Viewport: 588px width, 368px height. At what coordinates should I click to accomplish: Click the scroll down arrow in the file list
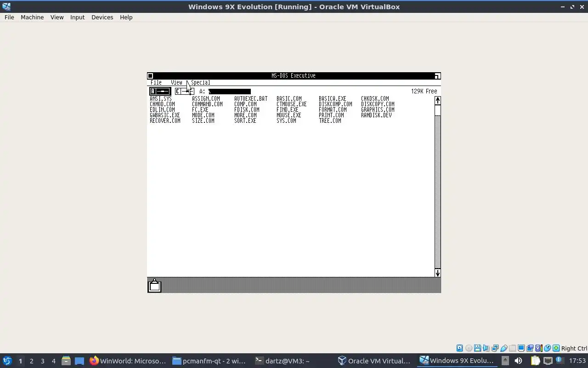437,273
